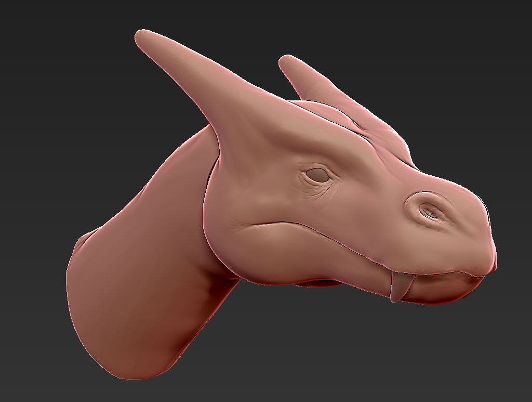Image resolution: width=532 pixels, height=402 pixels.
Task: Click the dragon's nostril on the snout
Action: [x=429, y=210]
